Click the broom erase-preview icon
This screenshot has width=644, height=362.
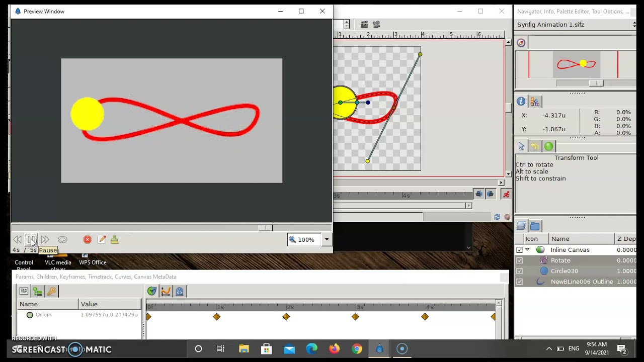[x=115, y=240]
